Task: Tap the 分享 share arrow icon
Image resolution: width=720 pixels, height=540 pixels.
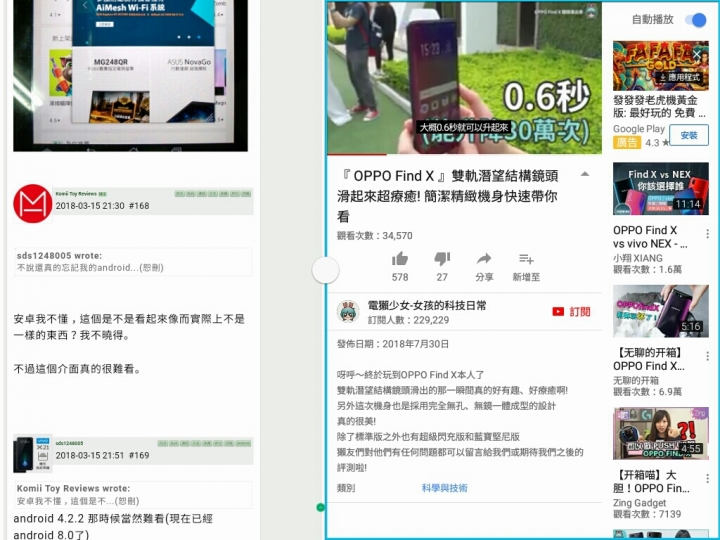Action: (x=484, y=259)
